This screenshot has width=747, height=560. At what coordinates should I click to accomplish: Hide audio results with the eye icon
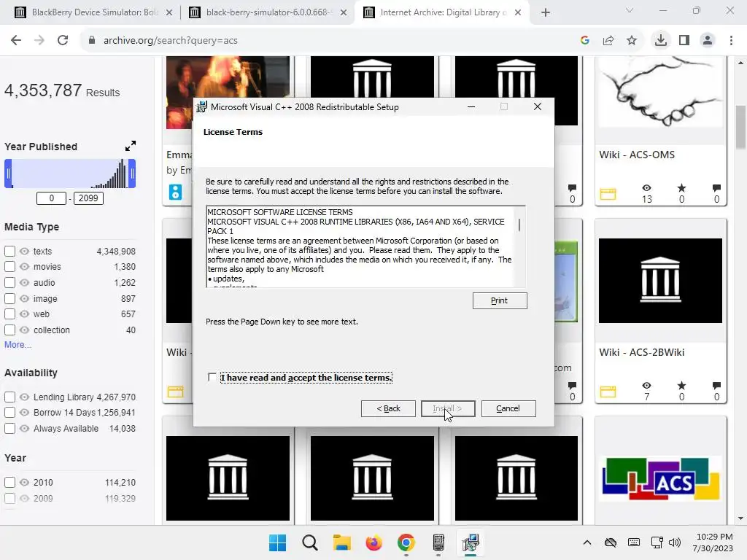tap(24, 282)
